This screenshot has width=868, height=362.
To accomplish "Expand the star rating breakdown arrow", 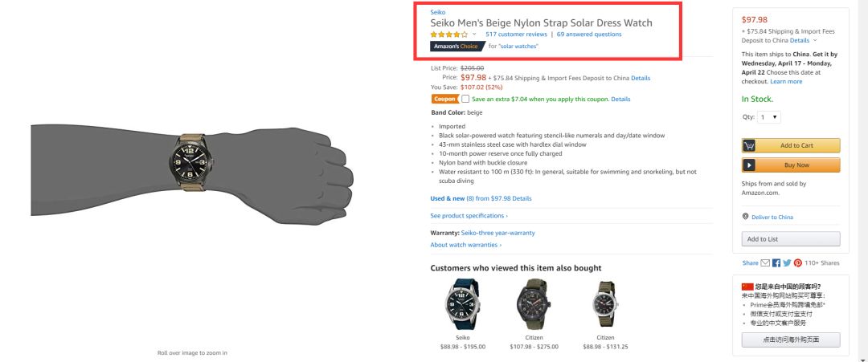I will 474,35.
